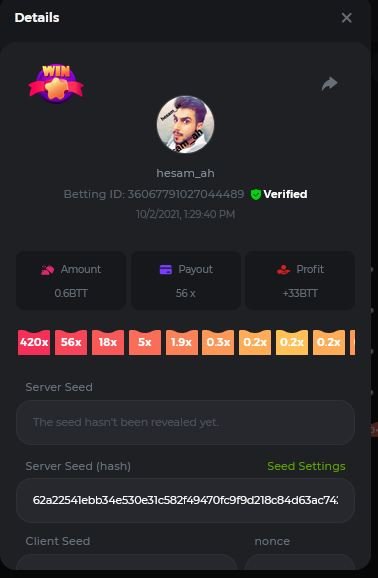
Task: Click the hesam_ah username text
Action: [185, 173]
